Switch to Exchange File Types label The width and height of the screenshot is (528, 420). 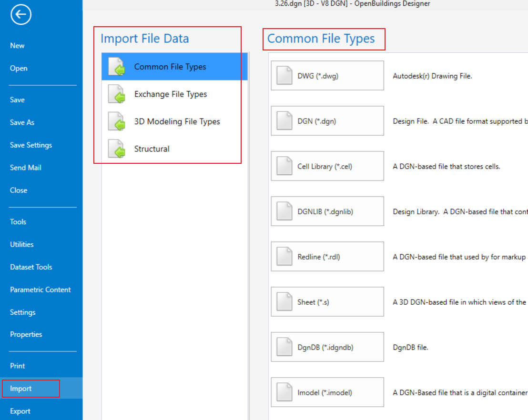point(171,94)
